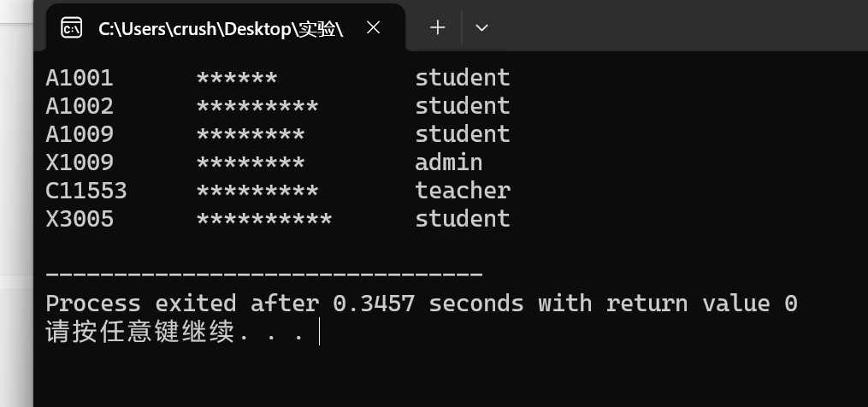Click the masked password in X3005 row
The image size is (868, 407).
tap(264, 219)
